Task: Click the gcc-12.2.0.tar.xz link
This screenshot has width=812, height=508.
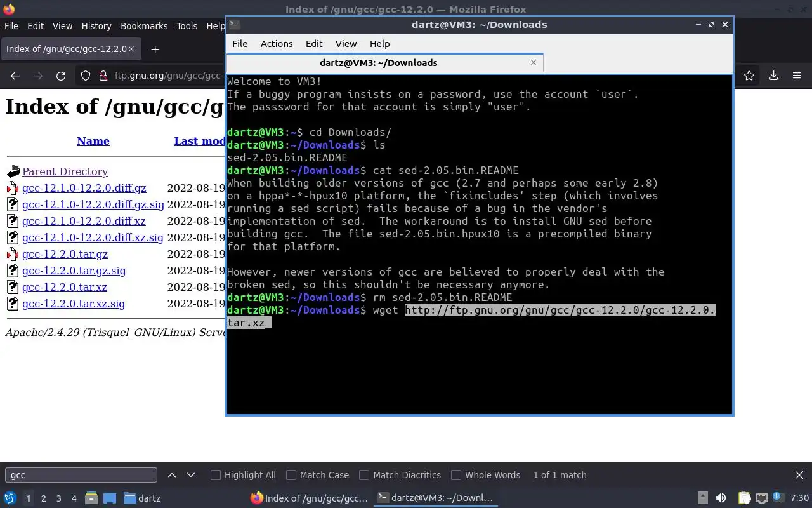Action: (64, 287)
